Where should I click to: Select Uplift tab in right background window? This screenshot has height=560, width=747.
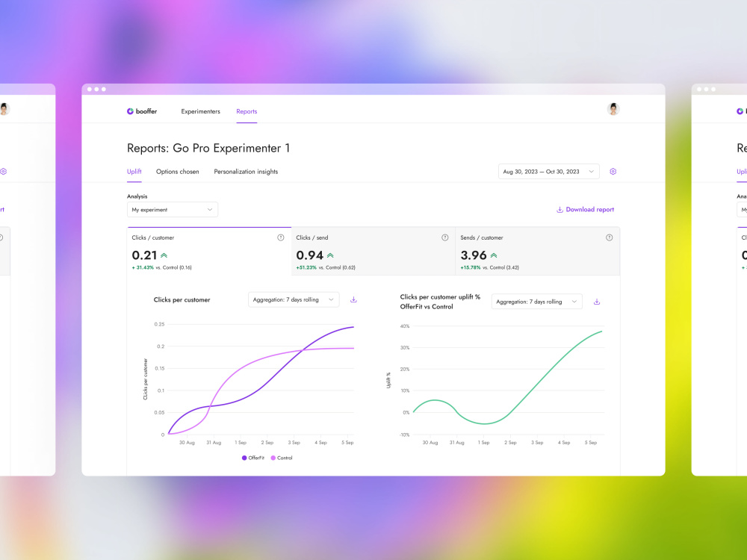tap(742, 172)
